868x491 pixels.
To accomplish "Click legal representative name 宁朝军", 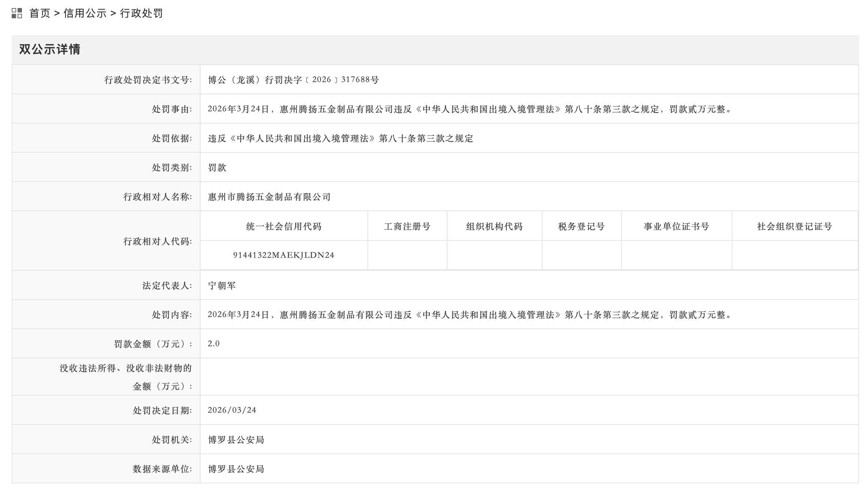I will [x=222, y=285].
